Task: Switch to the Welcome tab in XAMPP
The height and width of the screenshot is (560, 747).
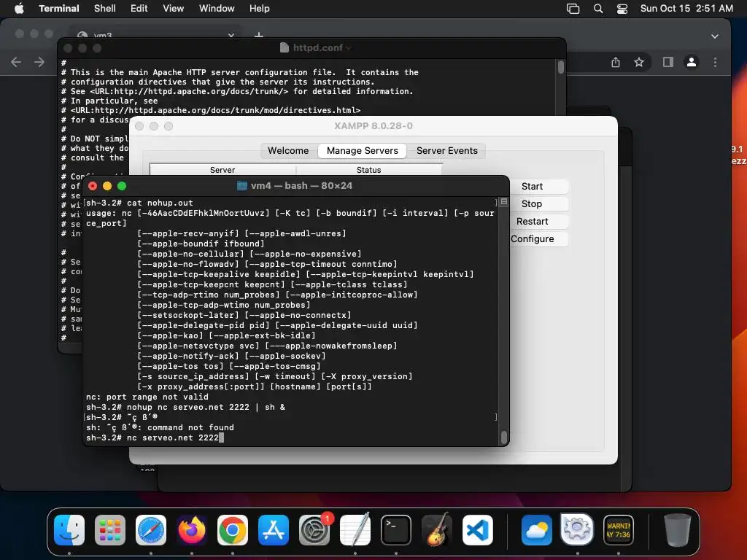Action: (x=288, y=150)
